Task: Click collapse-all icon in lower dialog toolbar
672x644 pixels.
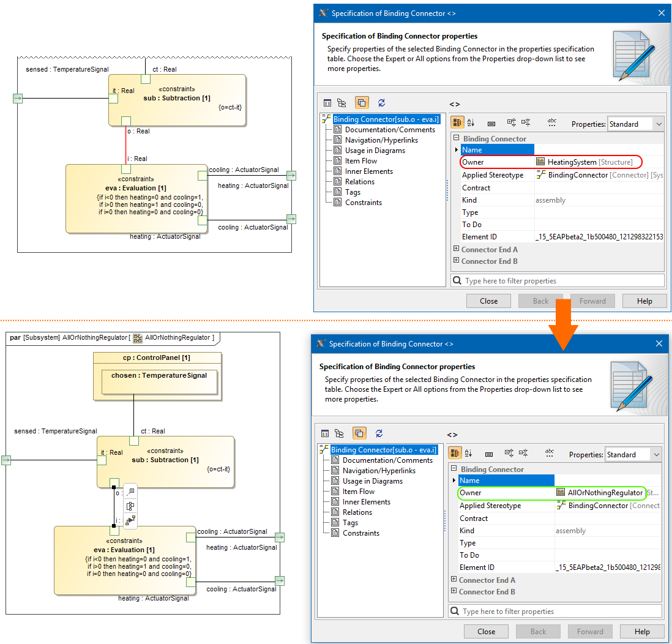Action: [x=523, y=453]
